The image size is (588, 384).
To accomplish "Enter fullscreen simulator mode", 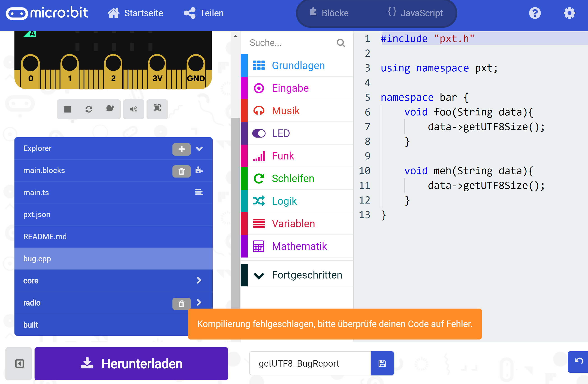I will pyautogui.click(x=157, y=109).
